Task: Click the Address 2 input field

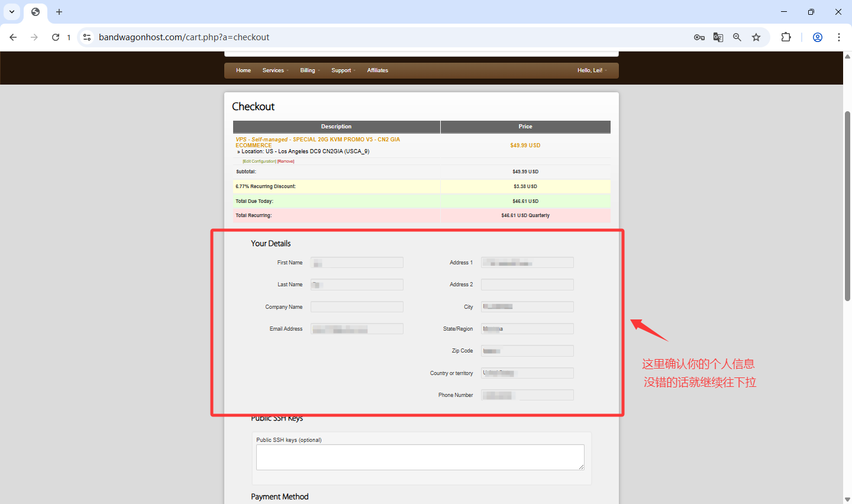Action: [527, 285]
